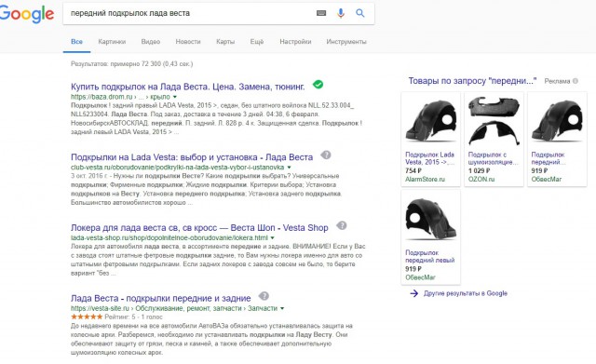596x364 pixels.
Task: Click the Результатов: примерно 72 300 stats text
Action: [x=132, y=64]
